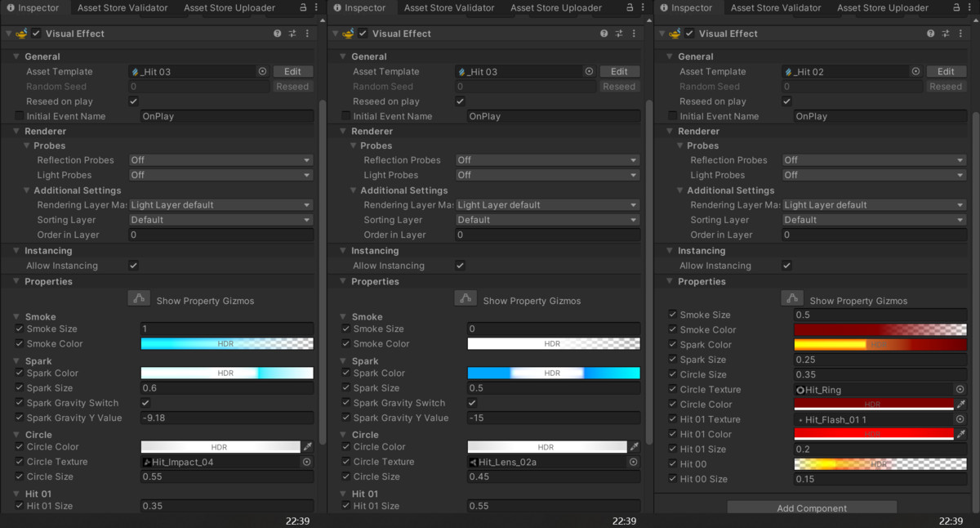This screenshot has height=528, width=980.
Task: Open Visual Effect presets in middle Inspector
Action: (x=619, y=34)
